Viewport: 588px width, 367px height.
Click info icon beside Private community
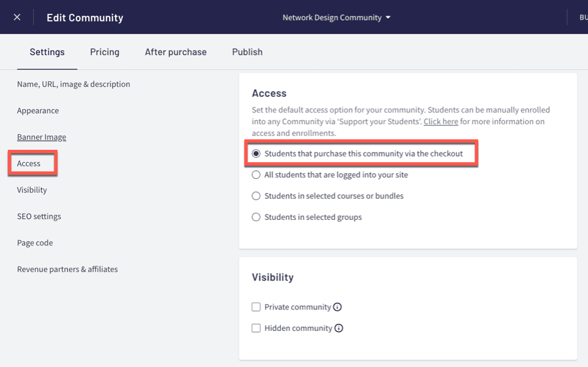[338, 307]
